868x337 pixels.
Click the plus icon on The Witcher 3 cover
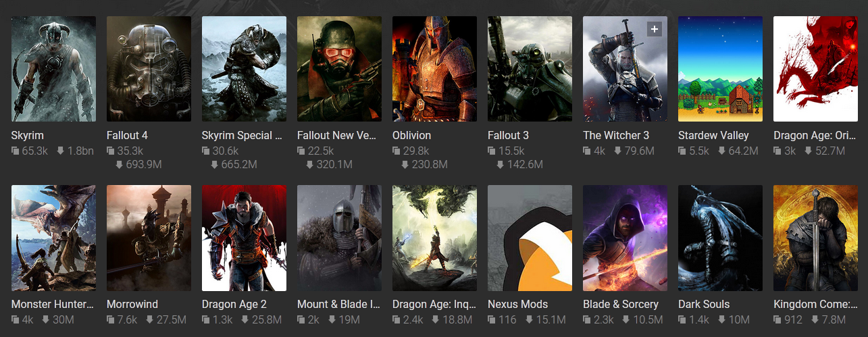pyautogui.click(x=654, y=29)
